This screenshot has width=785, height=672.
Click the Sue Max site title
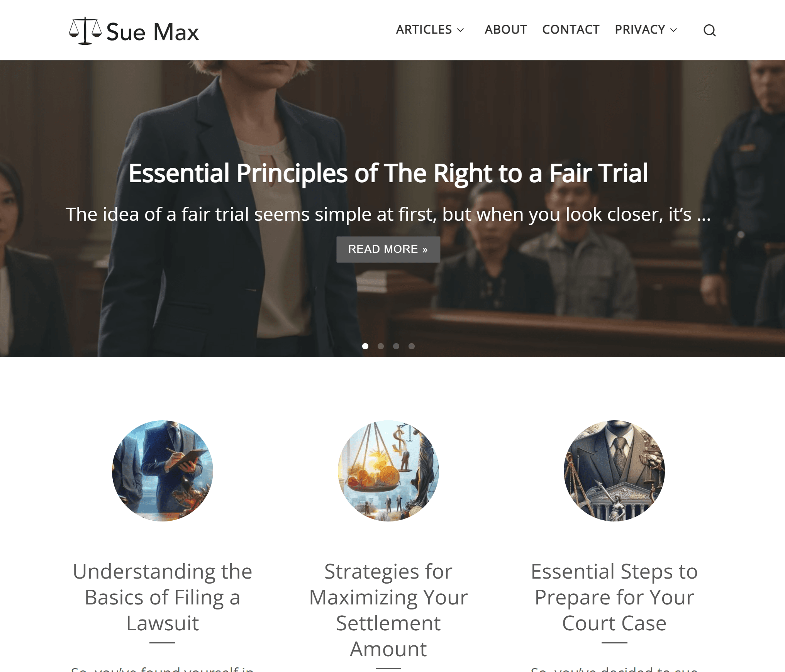pyautogui.click(x=153, y=32)
